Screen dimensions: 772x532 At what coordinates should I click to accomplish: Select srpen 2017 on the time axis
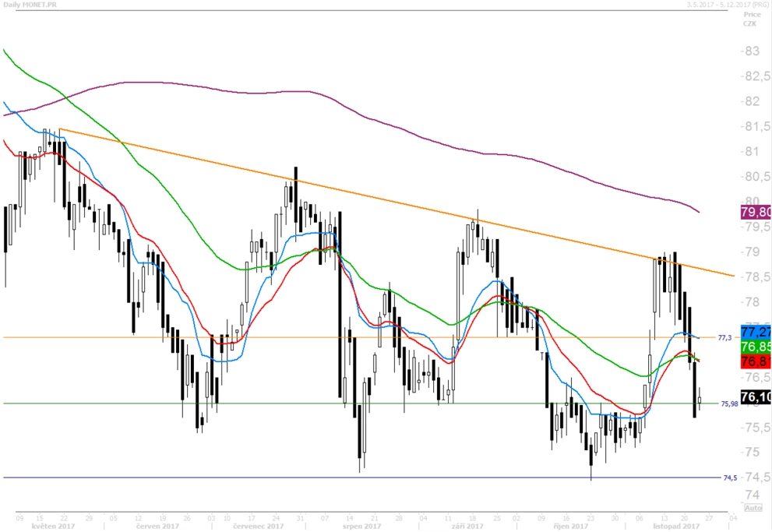coord(362,526)
